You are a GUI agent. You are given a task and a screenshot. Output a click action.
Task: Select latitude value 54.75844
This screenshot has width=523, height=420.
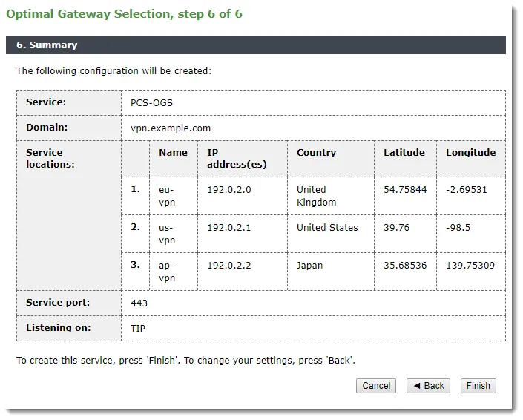click(x=405, y=190)
